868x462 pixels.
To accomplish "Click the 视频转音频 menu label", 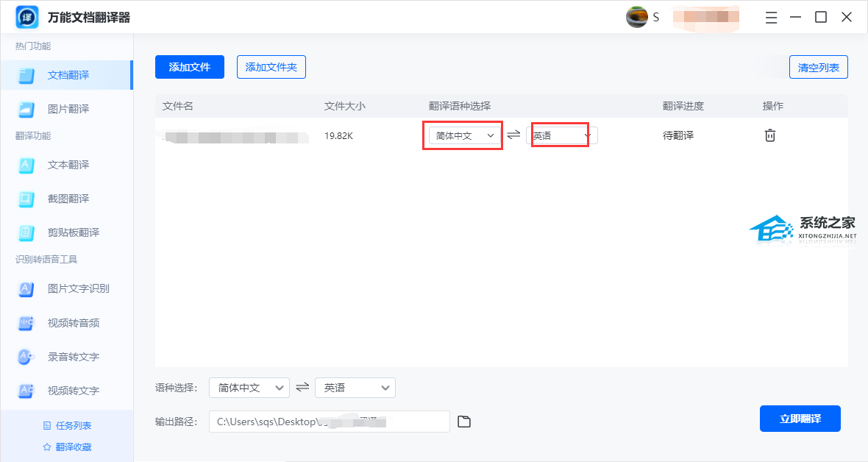I will (x=74, y=323).
